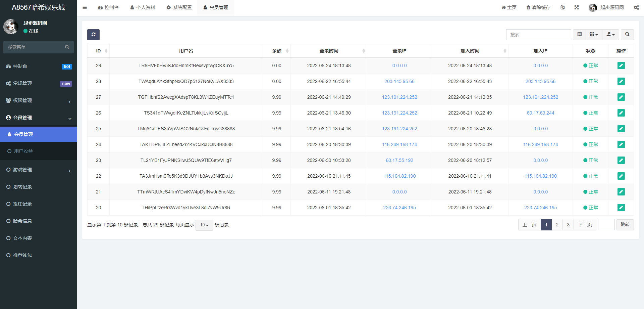Click login IP 203.145.95.66 link
This screenshot has height=309, width=644.
point(399,81)
